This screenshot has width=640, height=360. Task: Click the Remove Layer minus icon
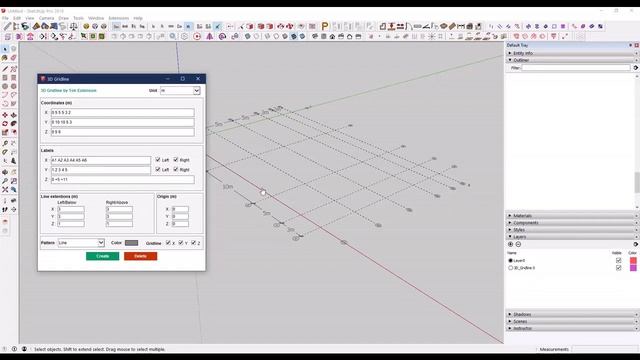(x=518, y=244)
